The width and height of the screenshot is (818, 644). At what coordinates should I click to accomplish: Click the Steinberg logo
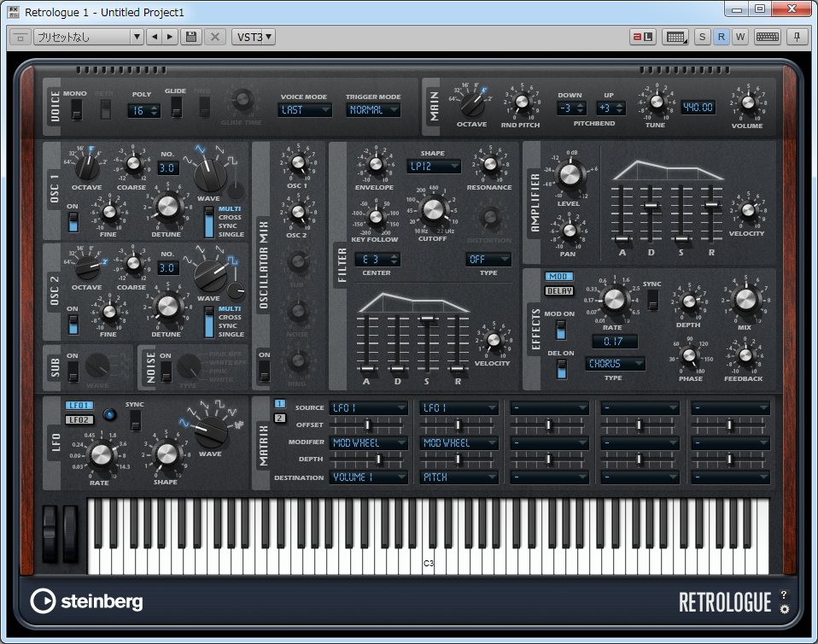[86, 601]
